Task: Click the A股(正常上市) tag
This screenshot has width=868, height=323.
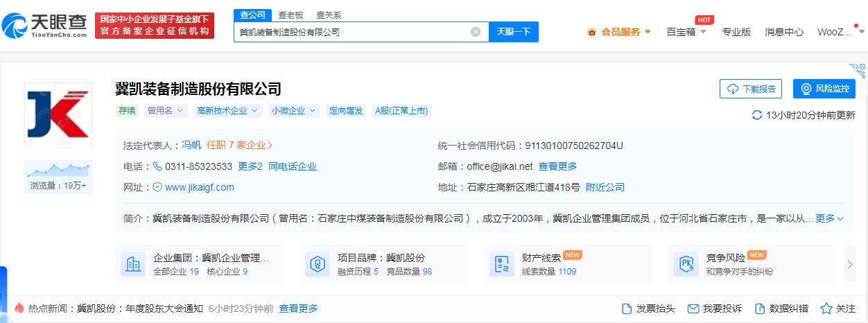Action: [401, 110]
